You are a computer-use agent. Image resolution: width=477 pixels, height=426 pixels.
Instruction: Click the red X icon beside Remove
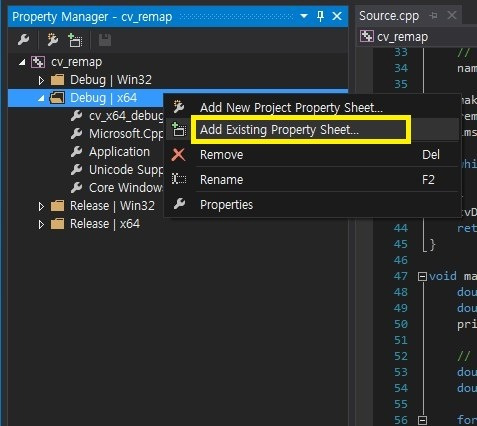(x=178, y=155)
